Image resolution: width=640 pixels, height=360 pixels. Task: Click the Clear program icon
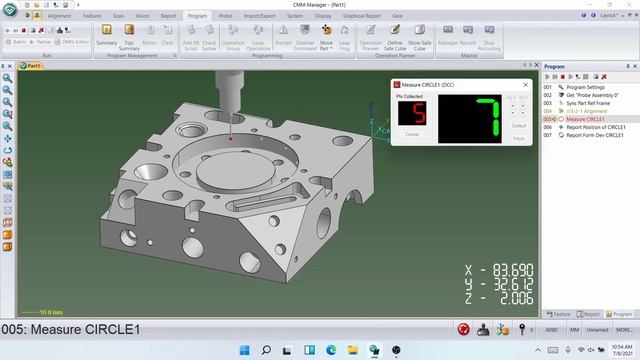(167, 35)
